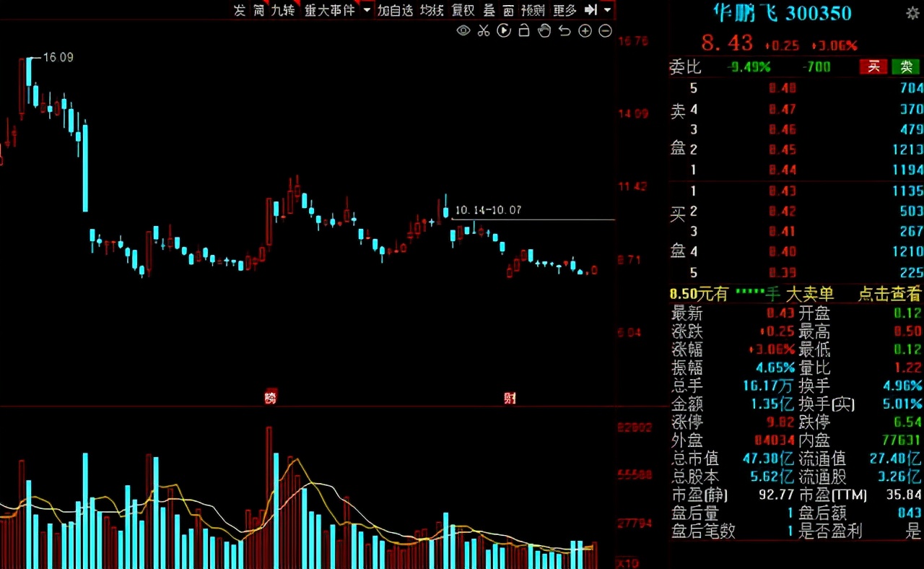The height and width of the screenshot is (569, 924).
Task: Start K-line playback with the play icon
Action: click(504, 30)
